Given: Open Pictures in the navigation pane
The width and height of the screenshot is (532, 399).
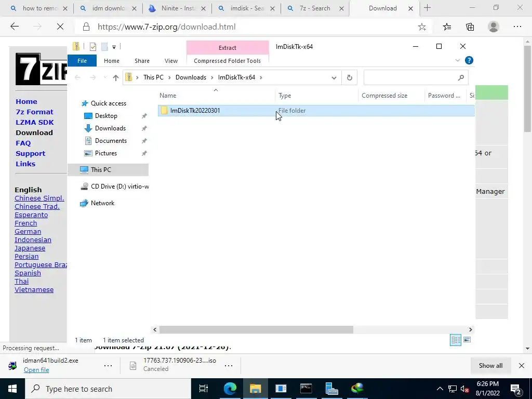Looking at the screenshot, I should tap(106, 153).
